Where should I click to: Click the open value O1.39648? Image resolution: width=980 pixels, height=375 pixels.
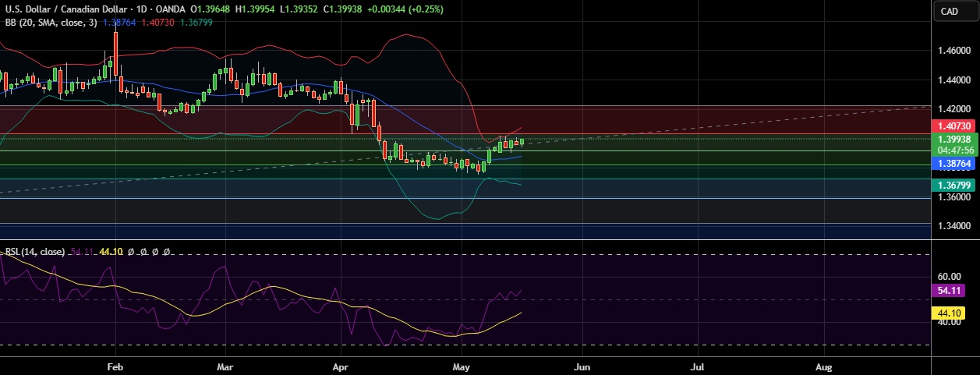211,9
